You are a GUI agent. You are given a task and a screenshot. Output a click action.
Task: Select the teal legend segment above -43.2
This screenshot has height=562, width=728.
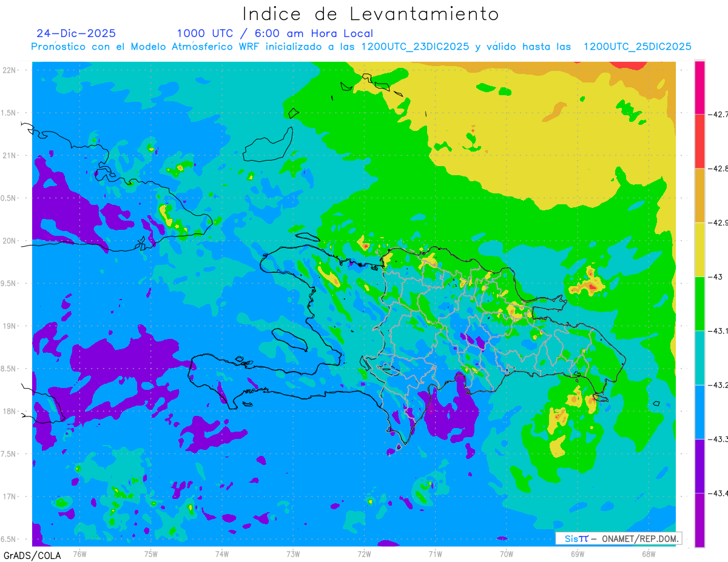tap(699, 358)
